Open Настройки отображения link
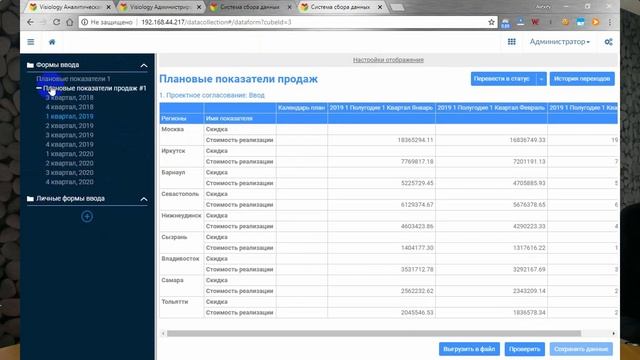The height and width of the screenshot is (360, 640). [x=388, y=60]
